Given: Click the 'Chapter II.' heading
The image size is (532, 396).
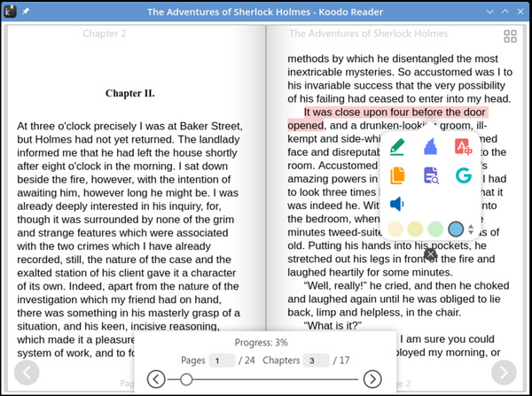Looking at the screenshot, I should coord(130,93).
